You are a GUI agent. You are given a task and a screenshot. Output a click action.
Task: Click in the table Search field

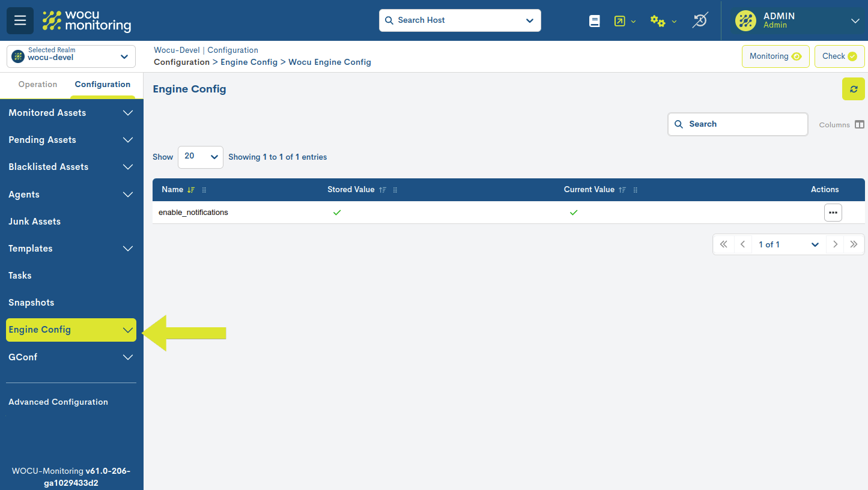point(738,124)
